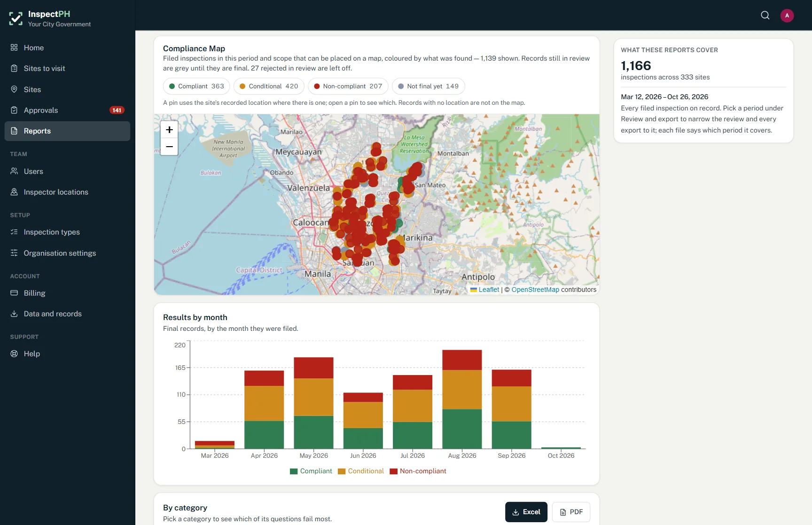Click the Apr 2026 compliant bar segment
The height and width of the screenshot is (525, 812).
264,435
